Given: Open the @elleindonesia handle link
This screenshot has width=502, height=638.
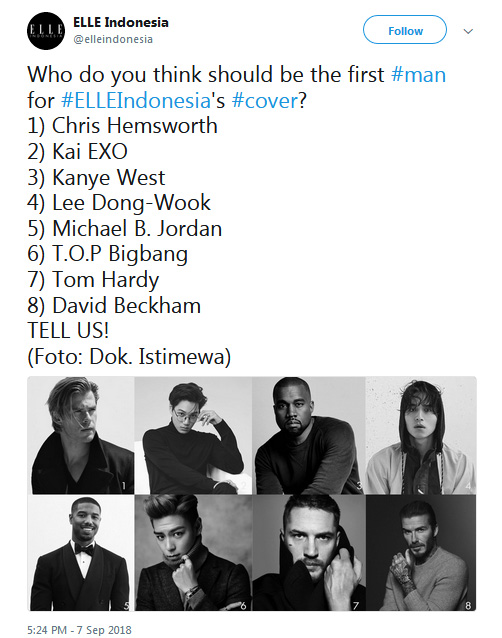Looking at the screenshot, I should (113, 39).
